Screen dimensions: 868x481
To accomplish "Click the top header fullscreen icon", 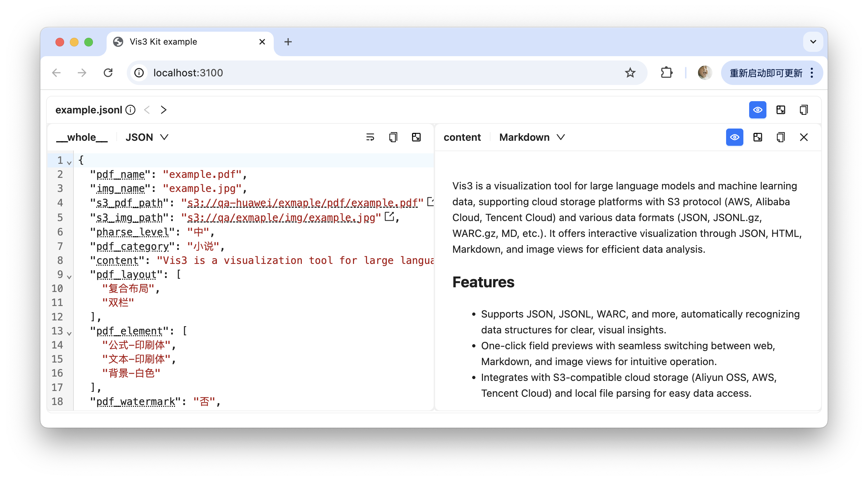I will (x=780, y=110).
